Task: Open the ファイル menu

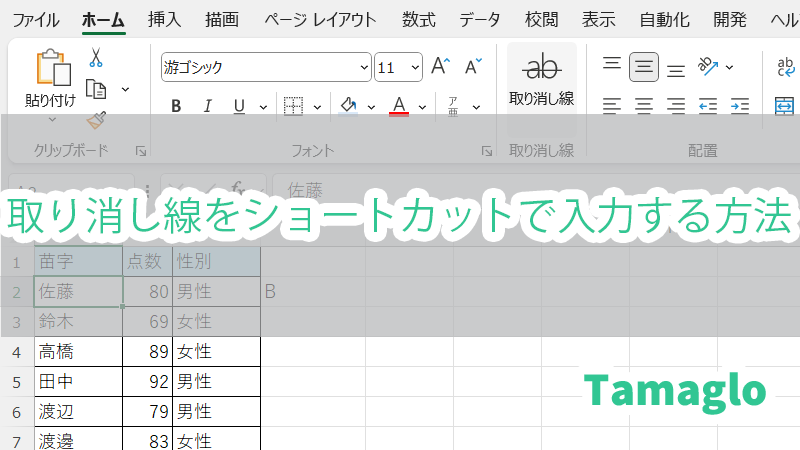Action: [x=35, y=19]
